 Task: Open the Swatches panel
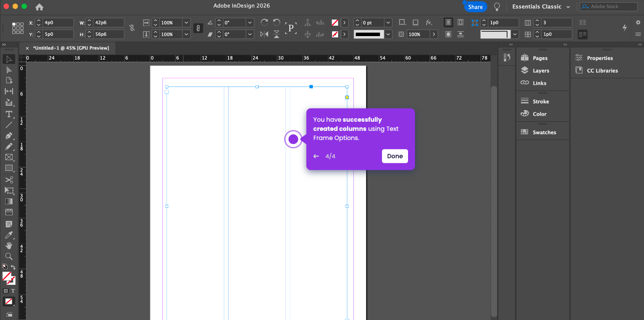(544, 132)
